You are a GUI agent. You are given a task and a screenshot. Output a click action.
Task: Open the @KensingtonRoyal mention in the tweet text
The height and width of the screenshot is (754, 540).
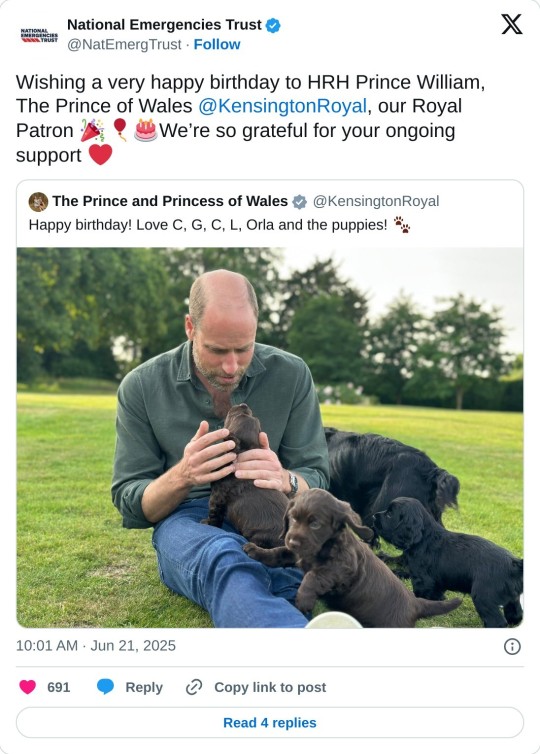[282, 106]
